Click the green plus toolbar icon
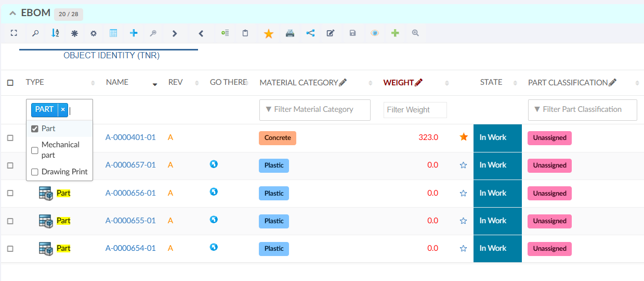This screenshot has height=281, width=644. point(395,33)
